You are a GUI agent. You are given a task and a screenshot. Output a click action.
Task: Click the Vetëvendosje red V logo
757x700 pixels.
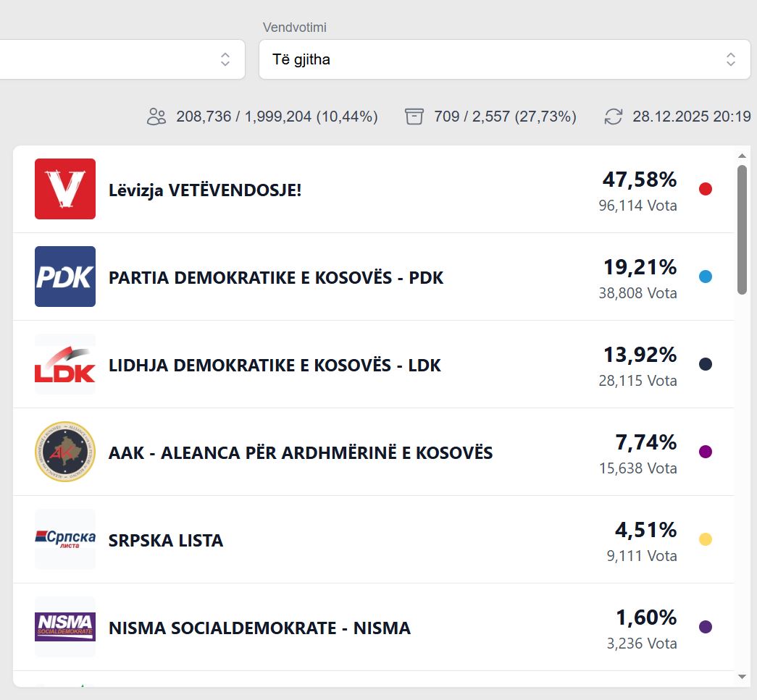65,189
